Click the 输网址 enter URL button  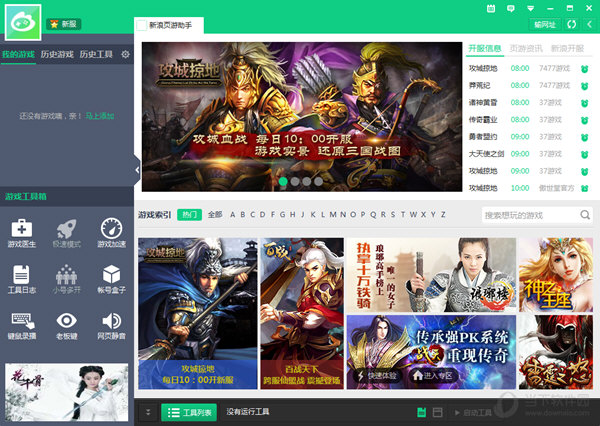tap(545, 24)
